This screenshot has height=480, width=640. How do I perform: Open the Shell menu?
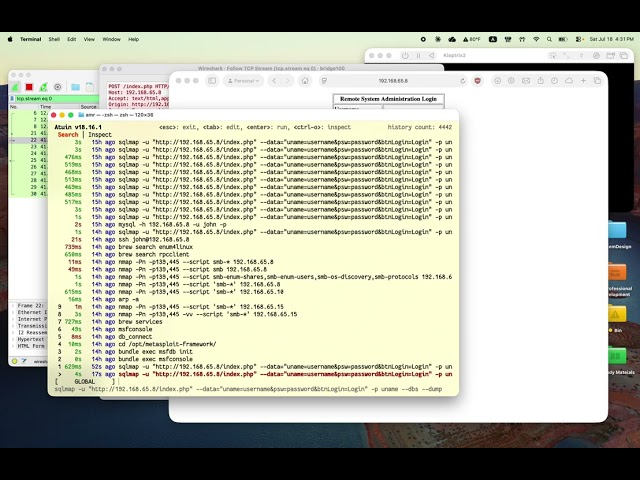coord(54,39)
